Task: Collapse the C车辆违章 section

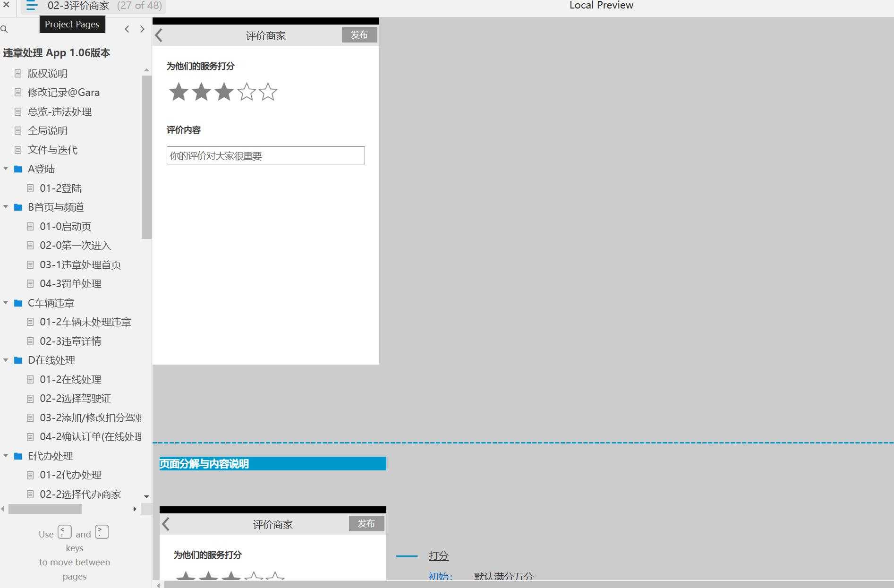Action: 6,303
